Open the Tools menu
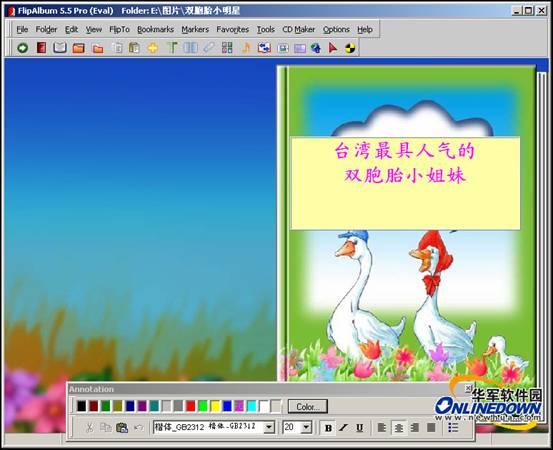553x450 pixels. [265, 29]
